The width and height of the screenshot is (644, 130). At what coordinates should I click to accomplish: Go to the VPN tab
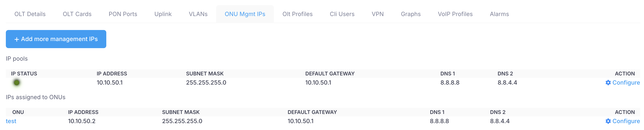pyautogui.click(x=377, y=14)
